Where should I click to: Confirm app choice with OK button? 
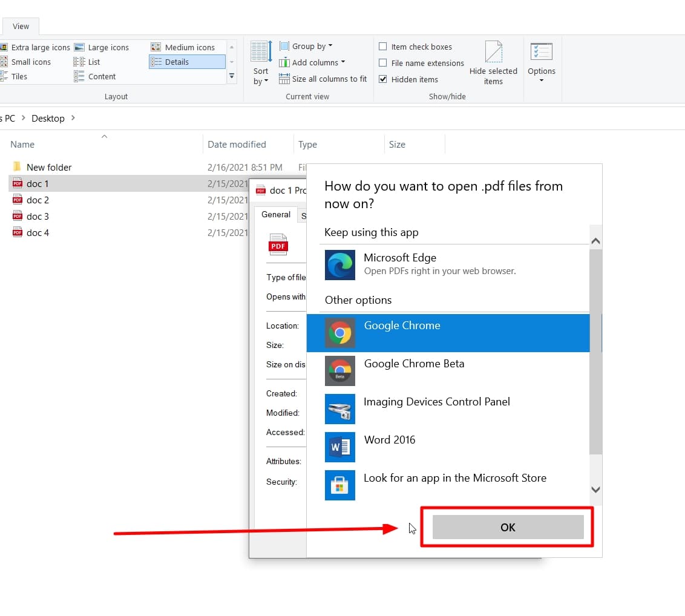click(507, 527)
